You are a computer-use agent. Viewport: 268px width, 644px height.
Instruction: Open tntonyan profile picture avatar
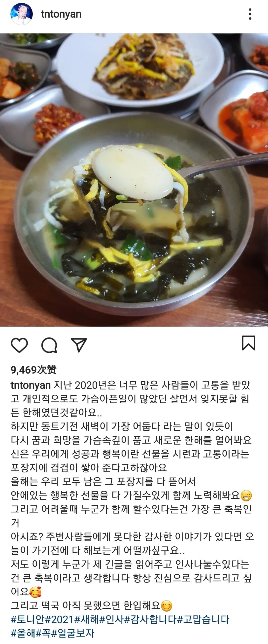coord(22,14)
